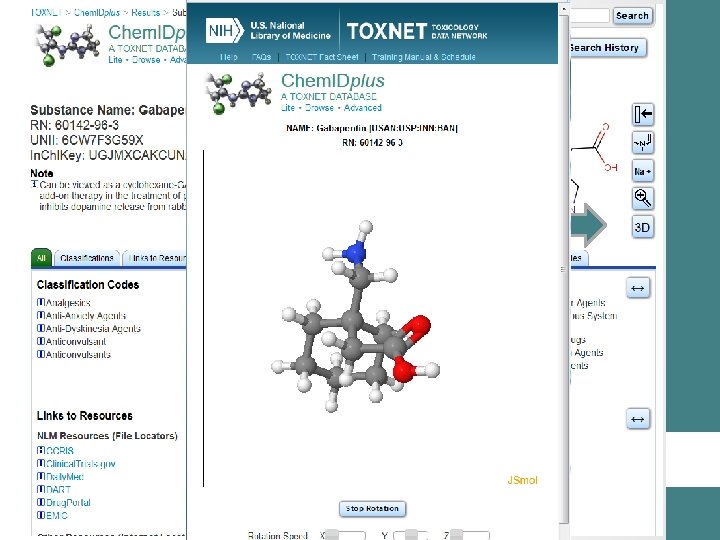The height and width of the screenshot is (540, 720).
Task: Click the info icon next to CCRIS
Action: coord(40,450)
